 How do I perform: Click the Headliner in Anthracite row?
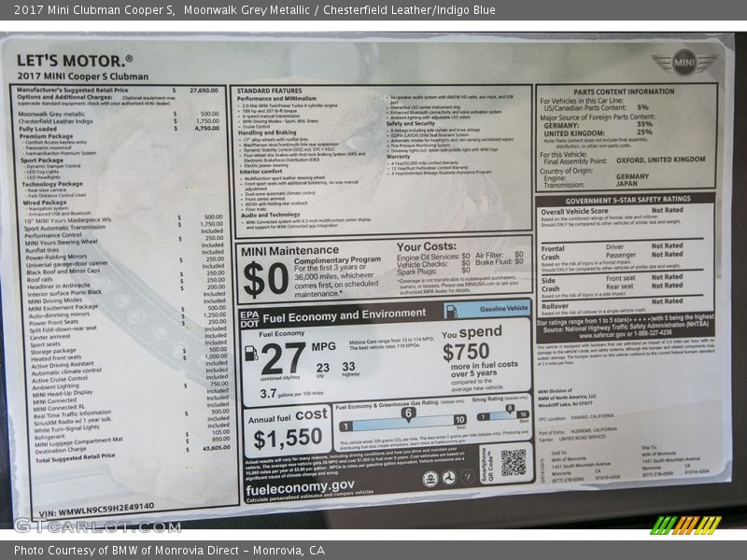point(126,286)
